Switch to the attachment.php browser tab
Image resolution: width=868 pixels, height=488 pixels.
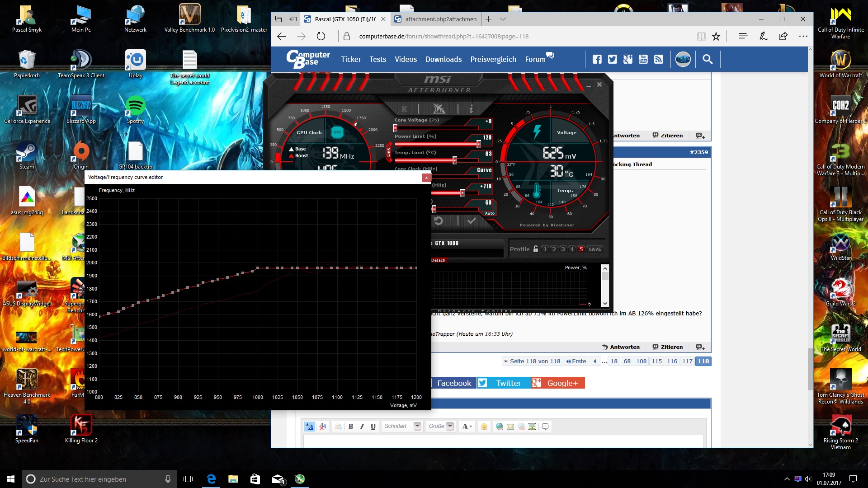[435, 19]
